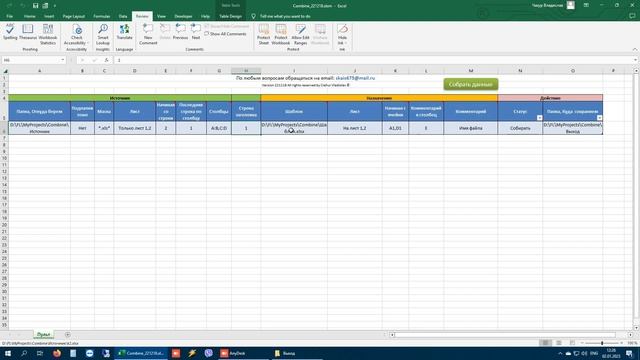
Task: Open the Windows Start menu
Action: [7, 353]
